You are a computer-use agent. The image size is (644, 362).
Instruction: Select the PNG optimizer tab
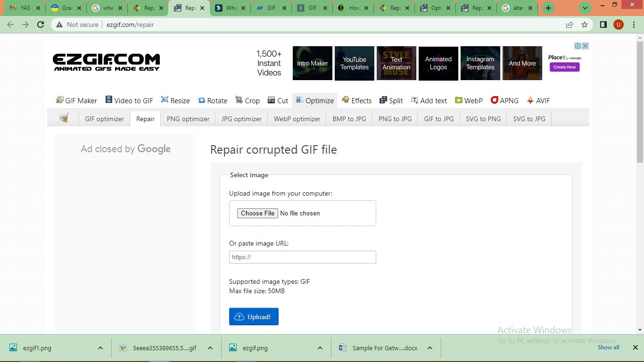[188, 119]
